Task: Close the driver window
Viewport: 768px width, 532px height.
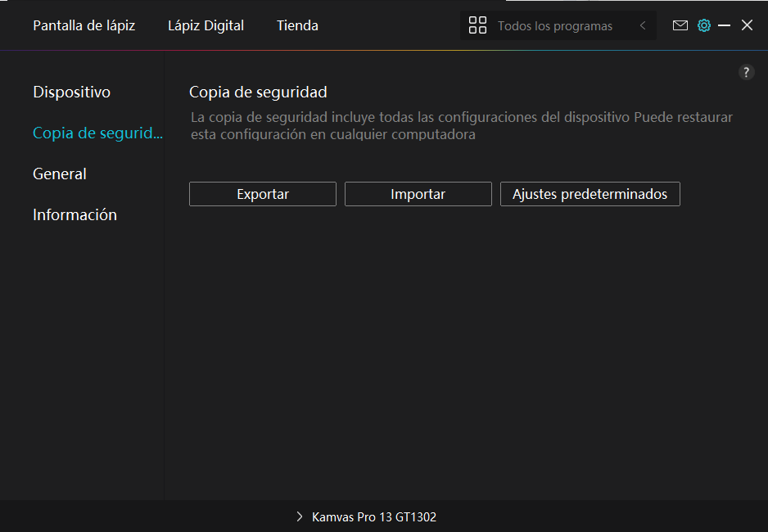Action: [x=747, y=25]
